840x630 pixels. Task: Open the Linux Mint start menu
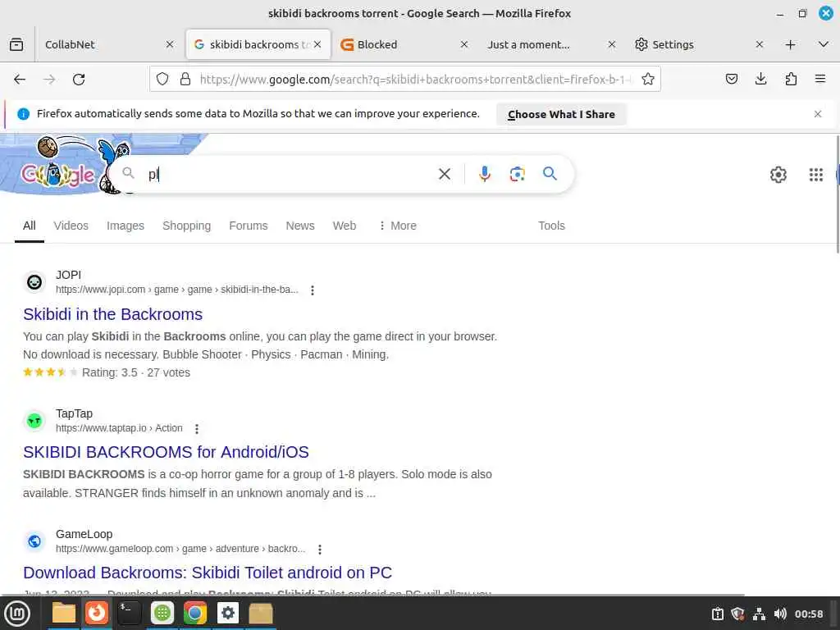(17, 614)
